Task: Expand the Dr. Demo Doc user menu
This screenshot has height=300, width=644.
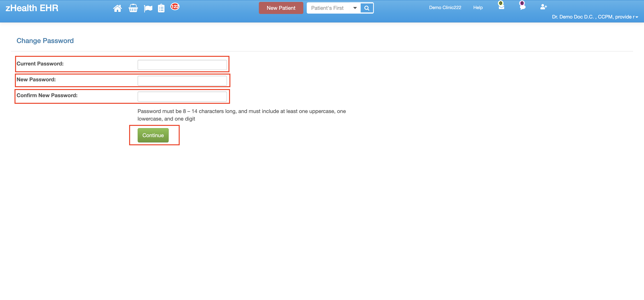Action: 595,17
